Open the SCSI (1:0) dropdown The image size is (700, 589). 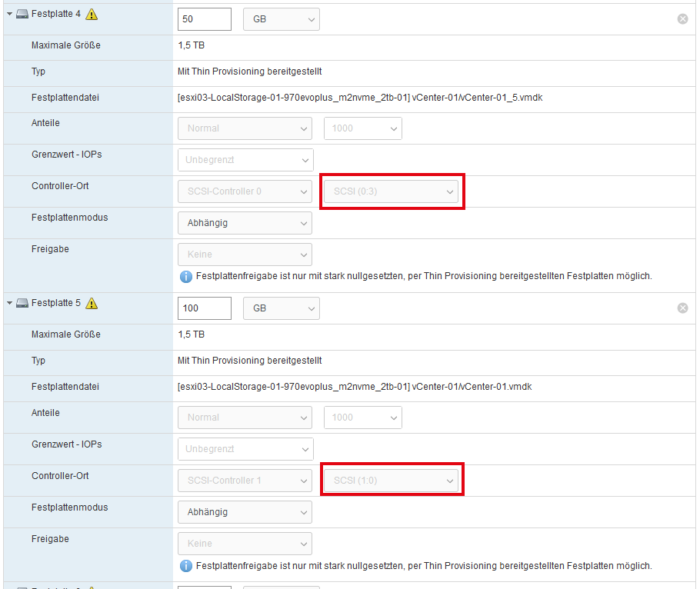(x=391, y=481)
